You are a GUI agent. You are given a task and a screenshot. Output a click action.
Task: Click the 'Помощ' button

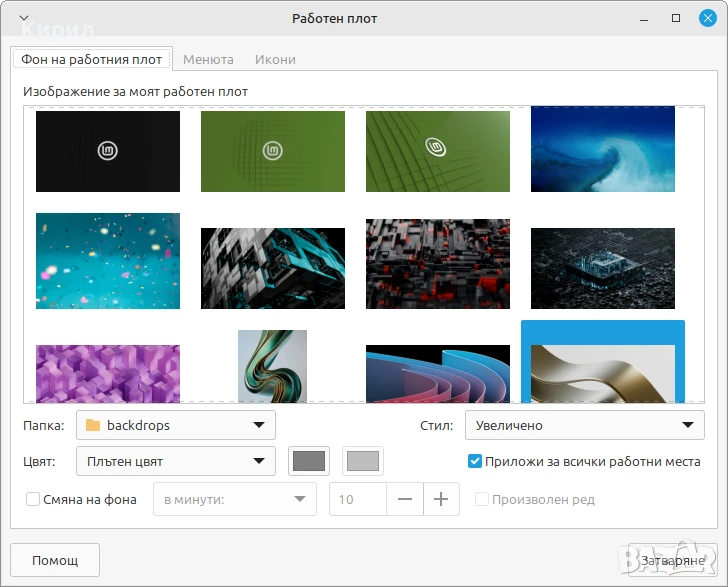click(x=55, y=560)
